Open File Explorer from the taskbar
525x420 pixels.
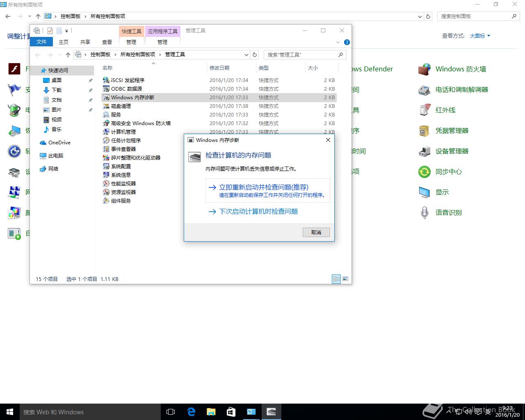coord(211,412)
